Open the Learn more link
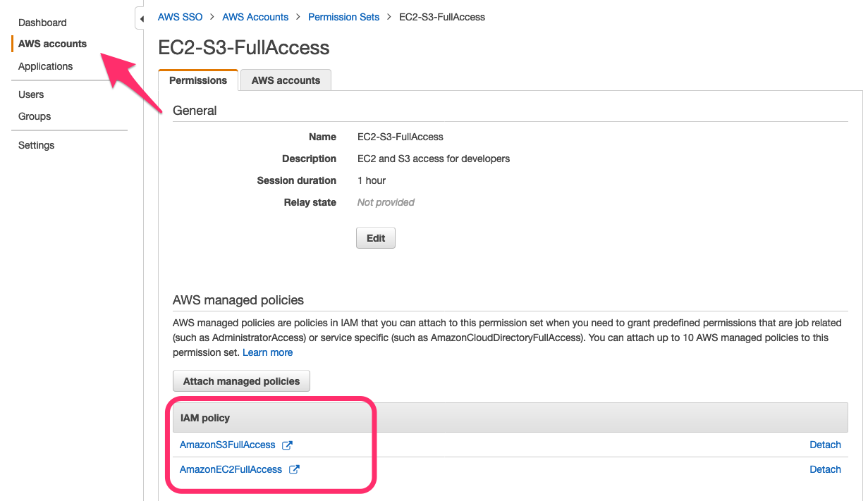The height and width of the screenshot is (501, 868). (267, 352)
